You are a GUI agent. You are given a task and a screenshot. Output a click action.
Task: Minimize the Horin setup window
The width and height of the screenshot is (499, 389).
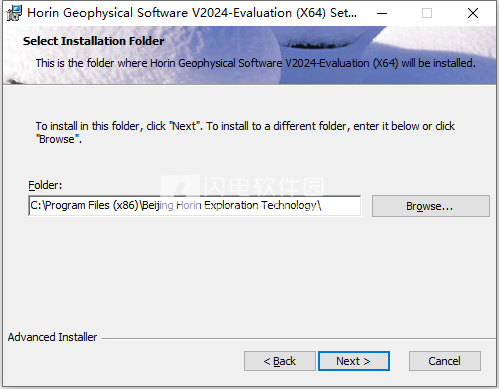click(x=382, y=13)
